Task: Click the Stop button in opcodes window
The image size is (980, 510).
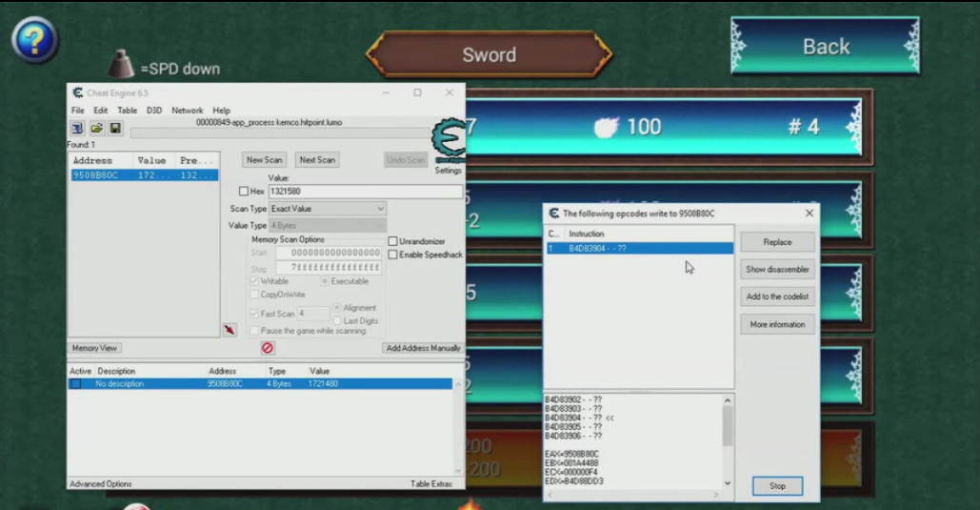Action: coord(777,486)
